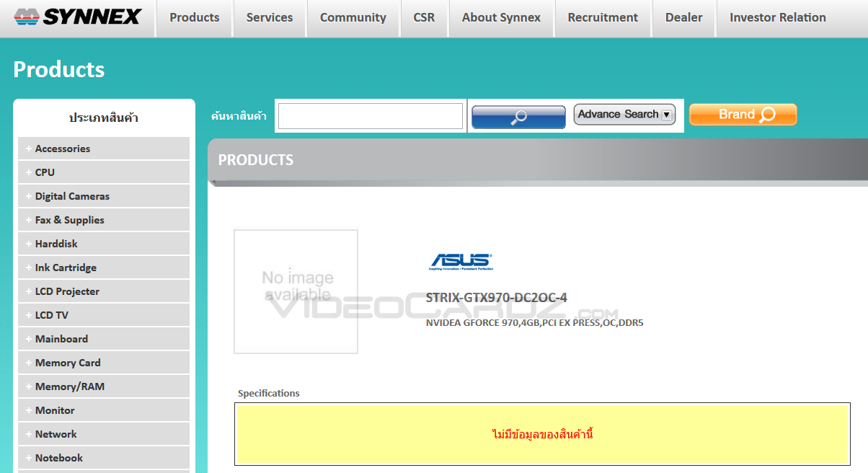Click the Specifications label
Viewport: 868px width, 473px height.
pos(269,393)
